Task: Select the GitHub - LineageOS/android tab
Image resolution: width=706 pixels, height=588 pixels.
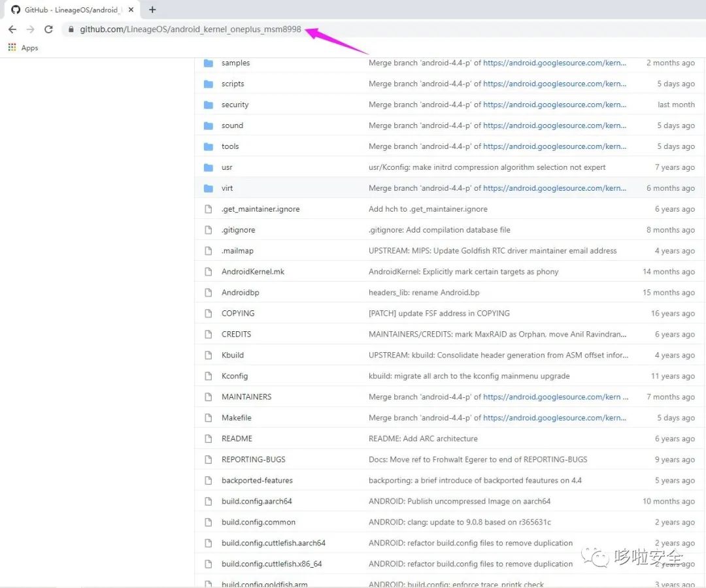Action: pos(72,9)
